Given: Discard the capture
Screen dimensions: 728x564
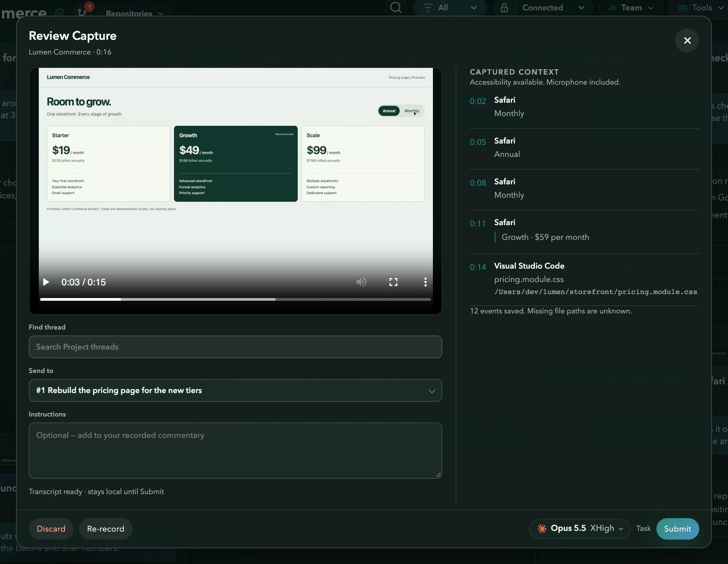Looking at the screenshot, I should pyautogui.click(x=51, y=529).
